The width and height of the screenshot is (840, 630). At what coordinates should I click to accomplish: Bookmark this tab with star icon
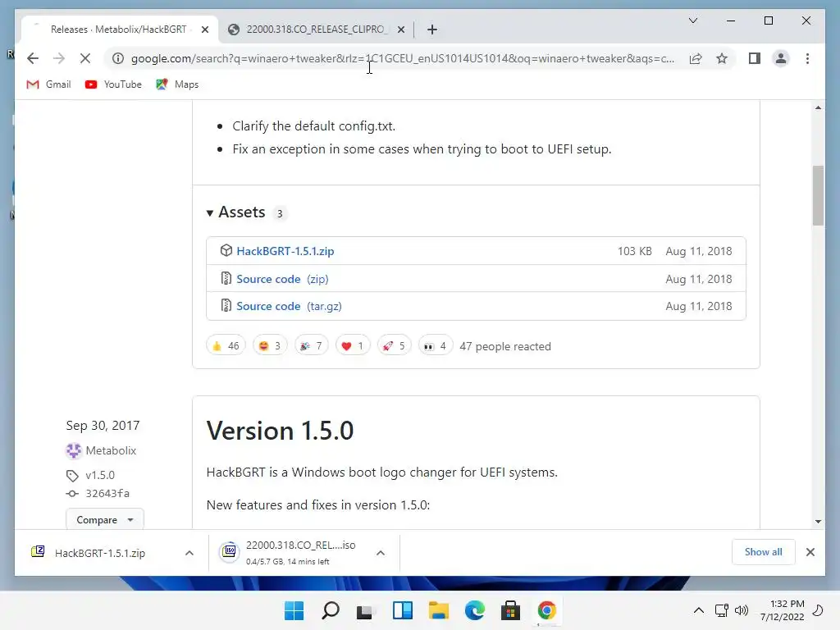722,58
